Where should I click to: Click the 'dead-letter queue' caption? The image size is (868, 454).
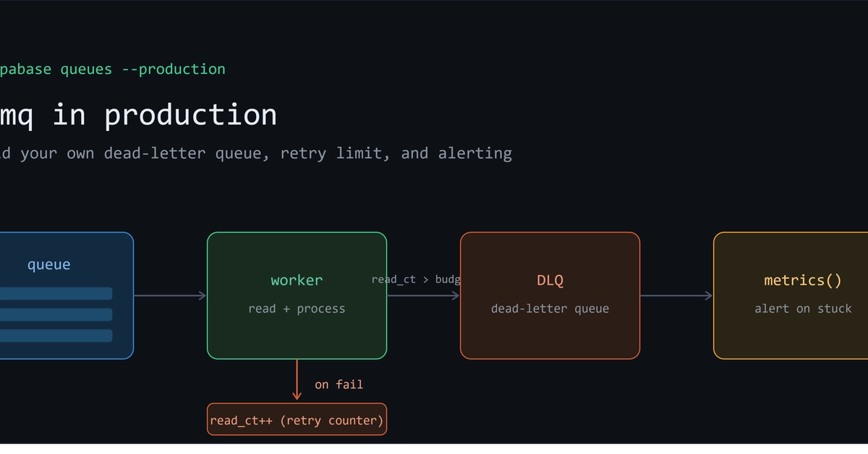(x=550, y=308)
